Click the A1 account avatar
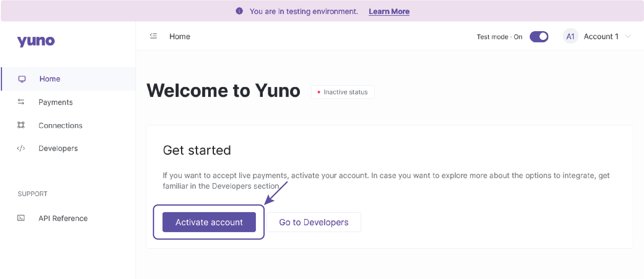644x279 pixels. click(x=570, y=36)
